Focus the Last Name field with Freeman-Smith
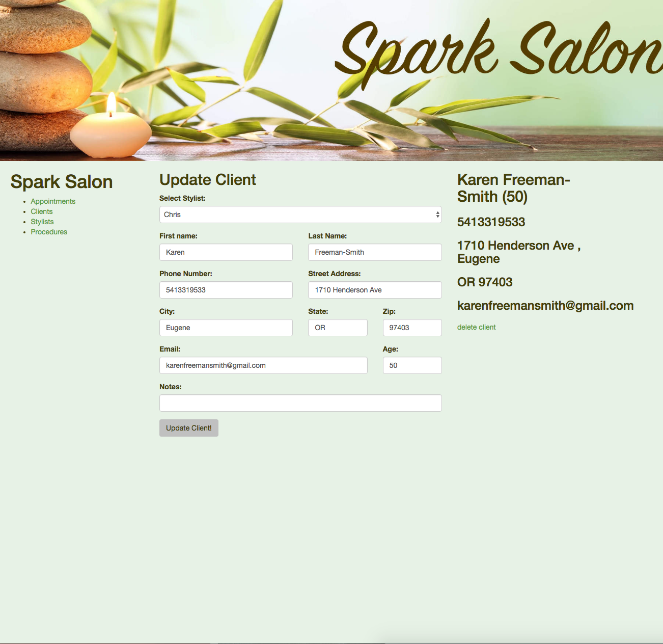 coord(375,252)
